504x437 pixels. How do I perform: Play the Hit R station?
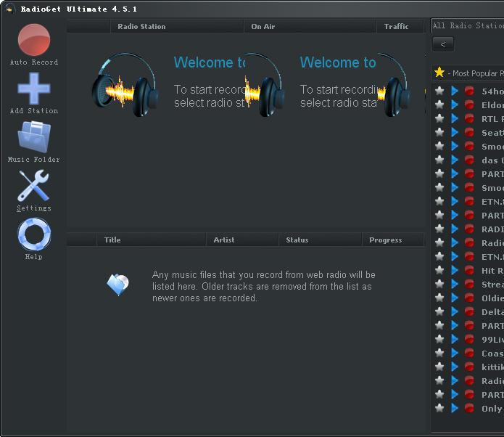click(455, 271)
